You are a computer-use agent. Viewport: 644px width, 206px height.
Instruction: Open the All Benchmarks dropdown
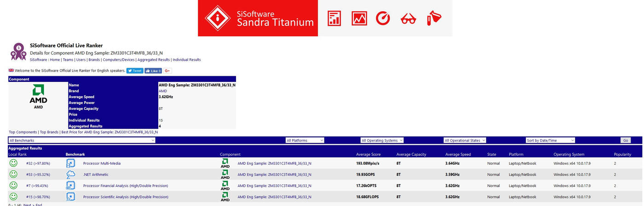tap(82, 140)
